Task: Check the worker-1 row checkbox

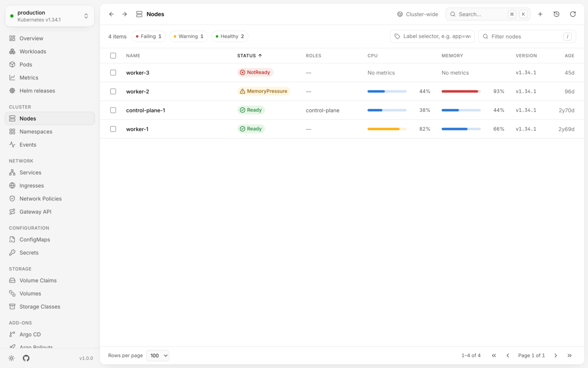Action: click(113, 129)
